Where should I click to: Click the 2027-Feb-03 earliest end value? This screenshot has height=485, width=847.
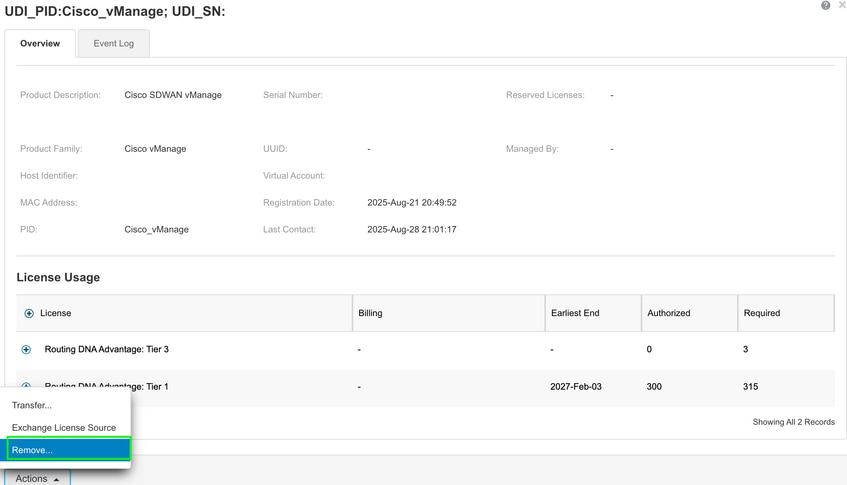(576, 387)
